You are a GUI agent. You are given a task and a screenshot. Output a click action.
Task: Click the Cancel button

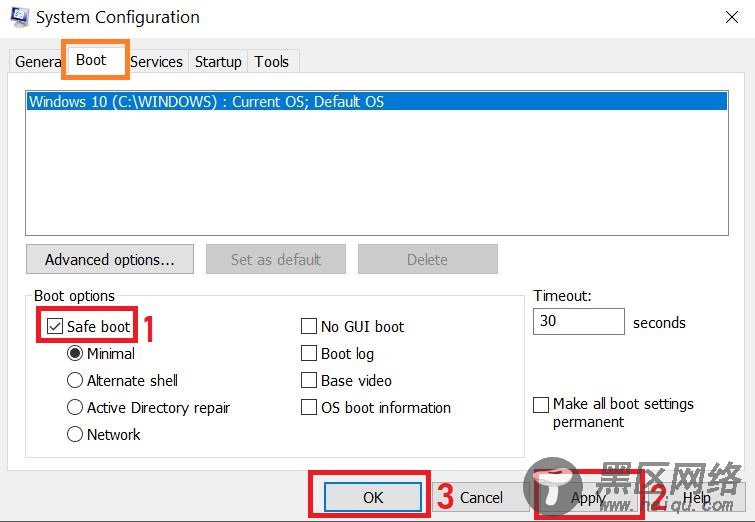[x=482, y=497]
